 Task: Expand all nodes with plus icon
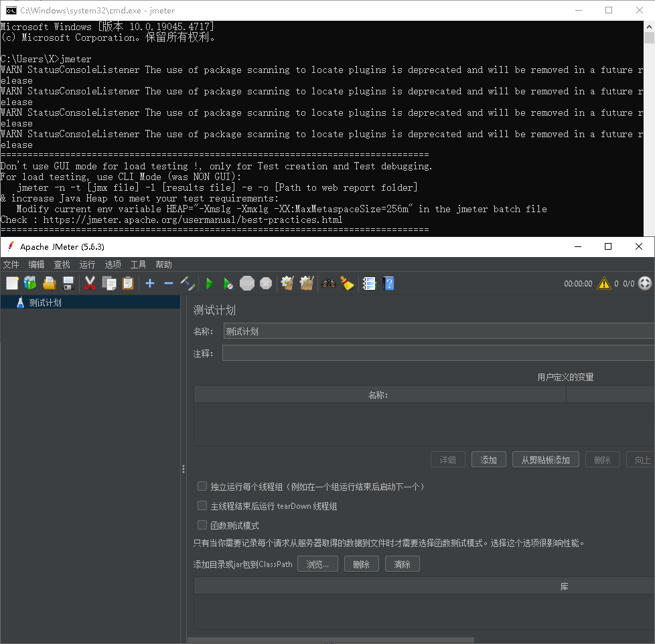(150, 284)
